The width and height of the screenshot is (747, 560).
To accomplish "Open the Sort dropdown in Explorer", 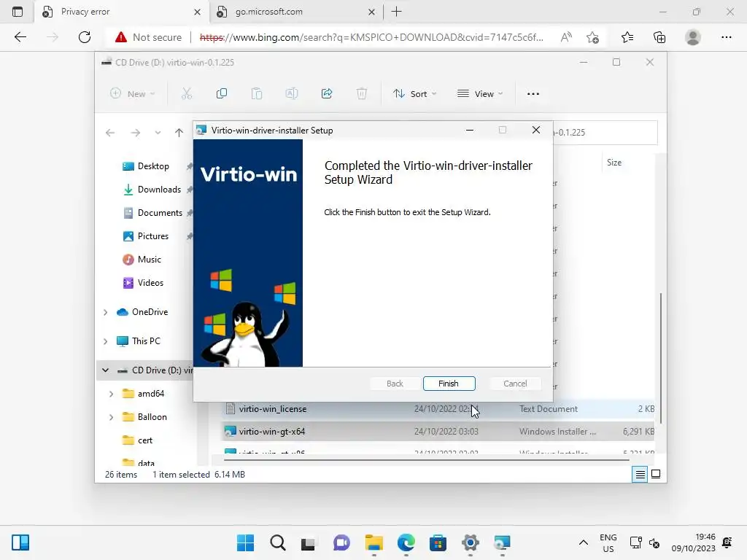I will (414, 94).
